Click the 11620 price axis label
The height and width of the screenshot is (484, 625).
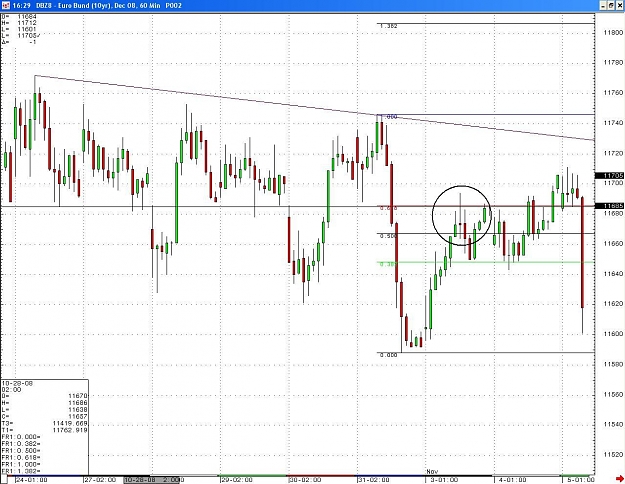[x=613, y=304]
